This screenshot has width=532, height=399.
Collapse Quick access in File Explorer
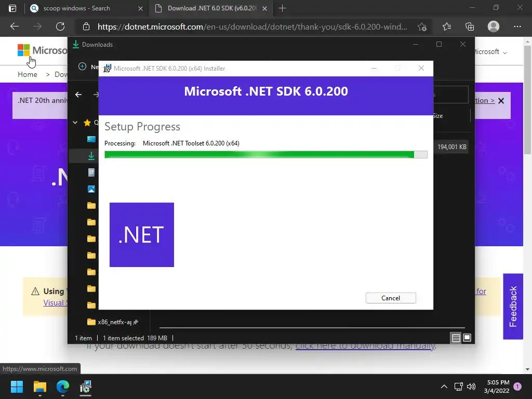[x=75, y=123]
